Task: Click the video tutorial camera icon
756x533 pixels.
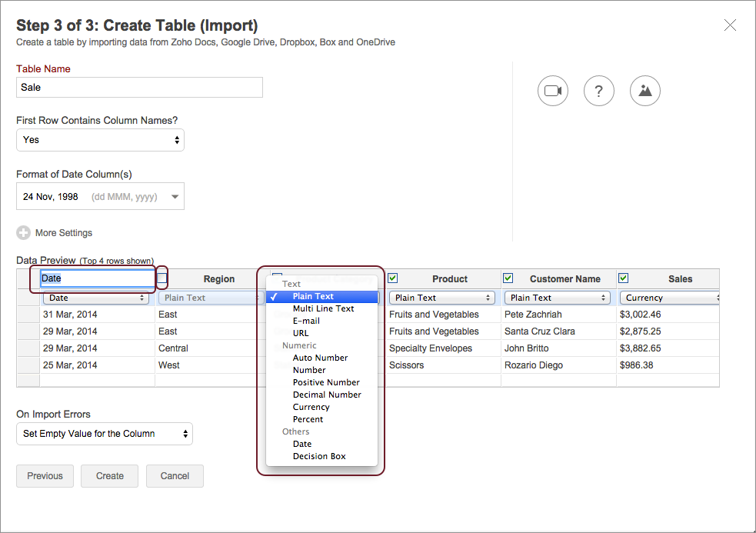Action: click(552, 91)
